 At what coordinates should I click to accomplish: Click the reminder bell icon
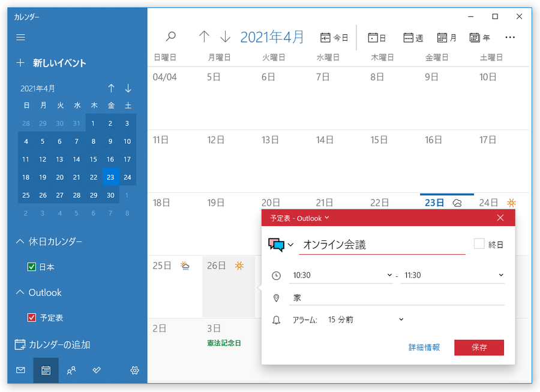(276, 320)
